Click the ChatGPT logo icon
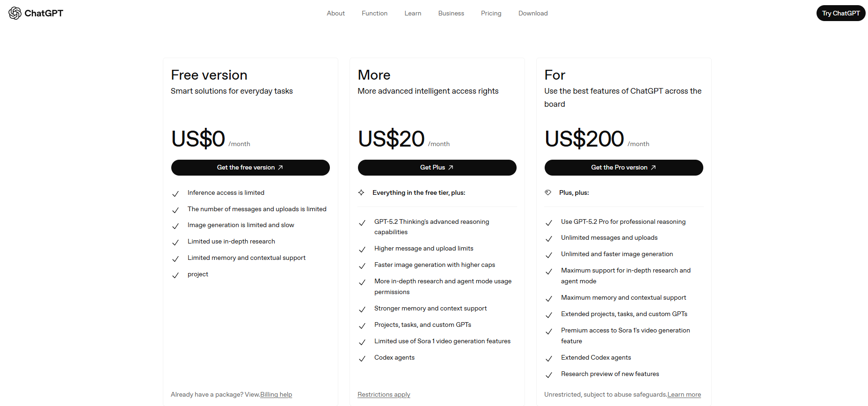Screen dimensions: 868x406 tap(15, 13)
